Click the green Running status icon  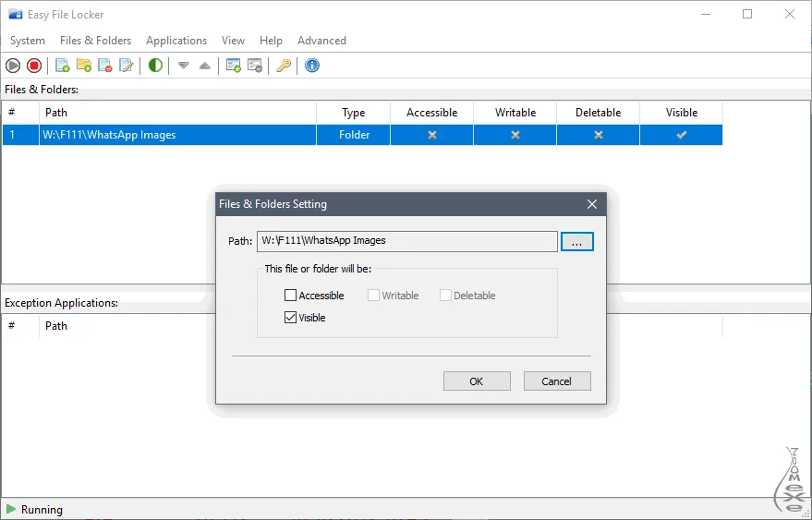coord(11,509)
